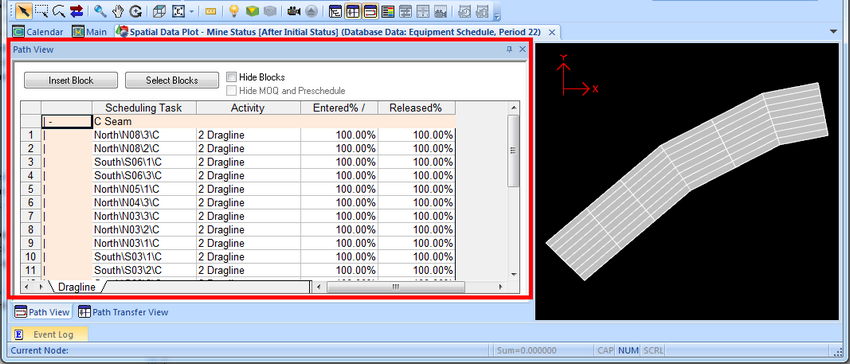Enable the Hide Blocks checkbox
Image resolution: width=850 pixels, height=364 pixels.
[231, 77]
